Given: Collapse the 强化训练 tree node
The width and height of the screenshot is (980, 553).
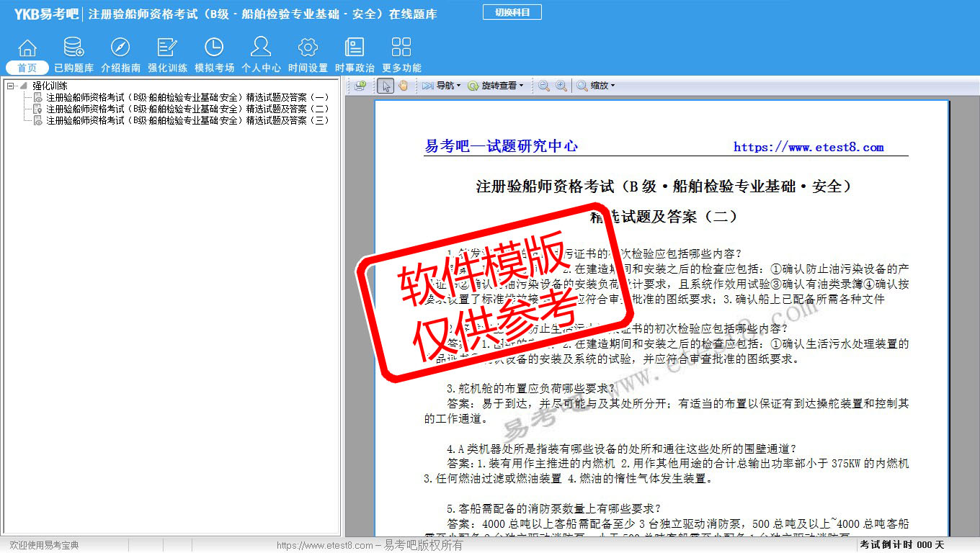Looking at the screenshot, I should pos(10,86).
